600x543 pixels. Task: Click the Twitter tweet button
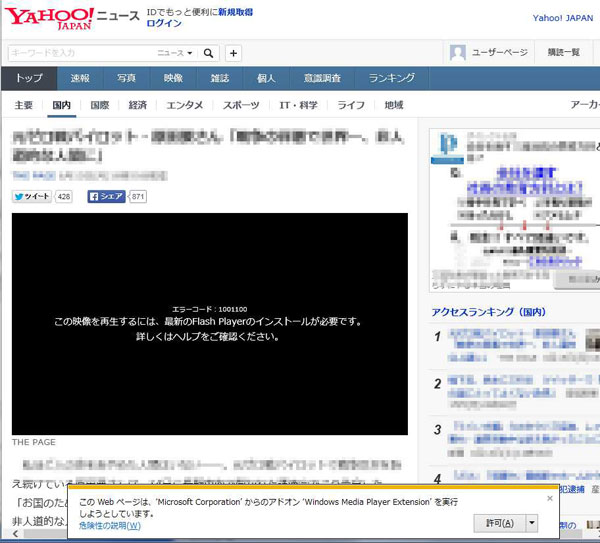pos(32,197)
